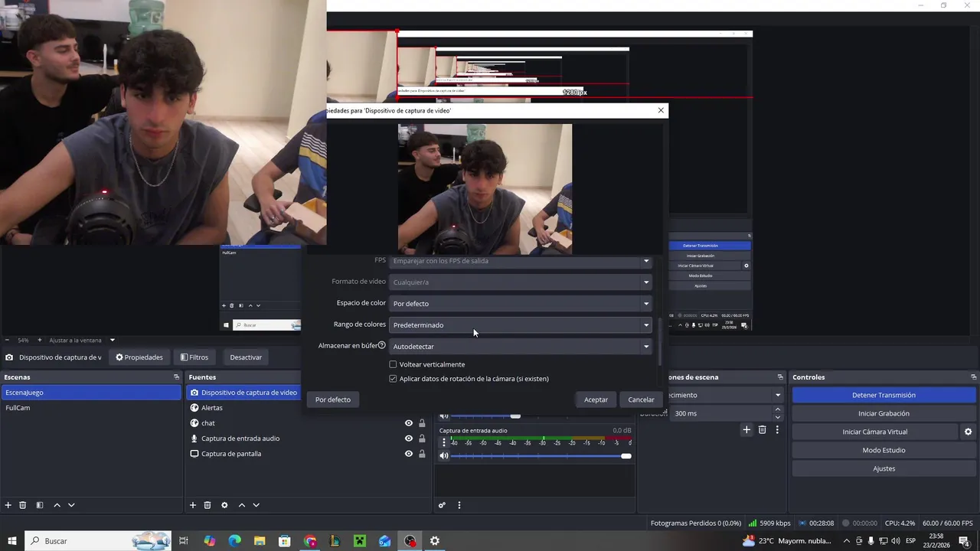Image resolution: width=980 pixels, height=551 pixels.
Task: Open scene filters icon in Escenas toolbar
Action: pos(40,505)
